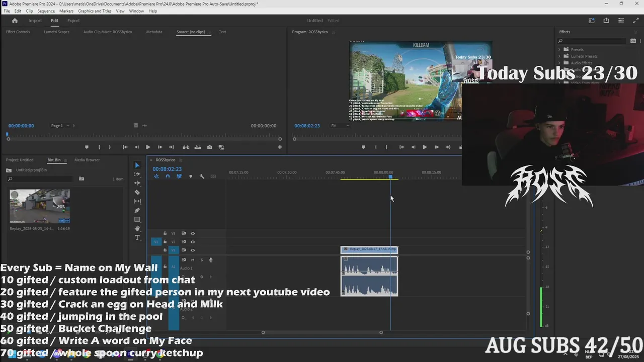This screenshot has height=362, width=644.
Task: Go to In point in Program monitor
Action: click(401, 147)
